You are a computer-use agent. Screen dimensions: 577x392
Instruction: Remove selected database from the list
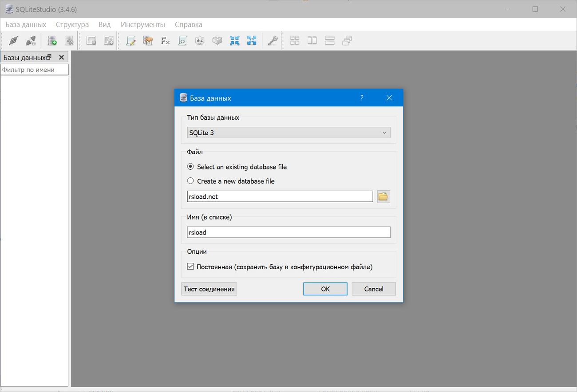click(69, 40)
